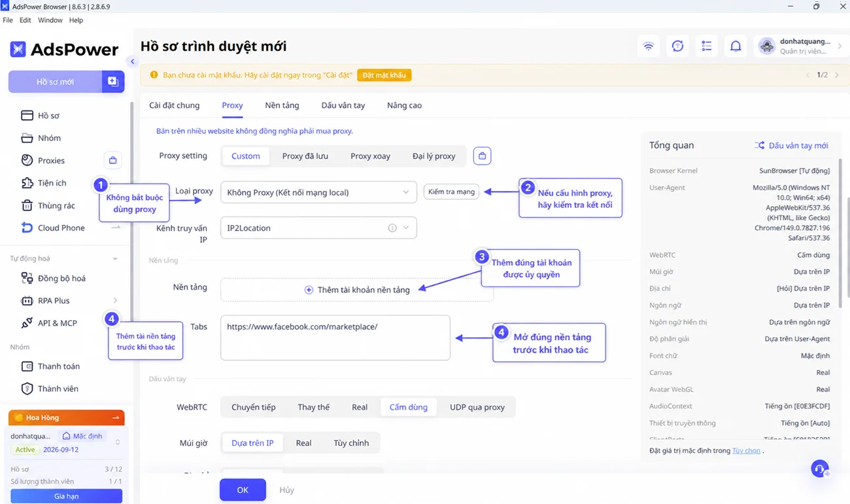This screenshot has height=504, width=850.
Task: Open the donhatquang account menu
Action: [x=800, y=46]
